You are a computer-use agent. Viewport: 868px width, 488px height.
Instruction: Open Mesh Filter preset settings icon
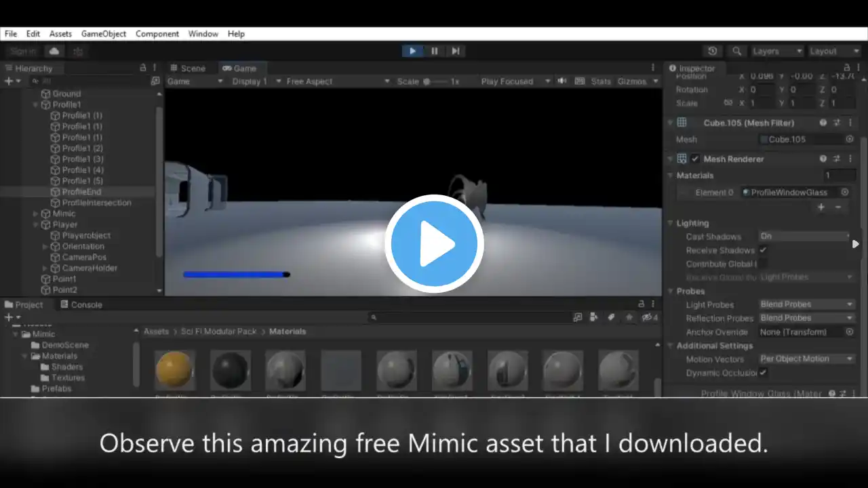[837, 123]
